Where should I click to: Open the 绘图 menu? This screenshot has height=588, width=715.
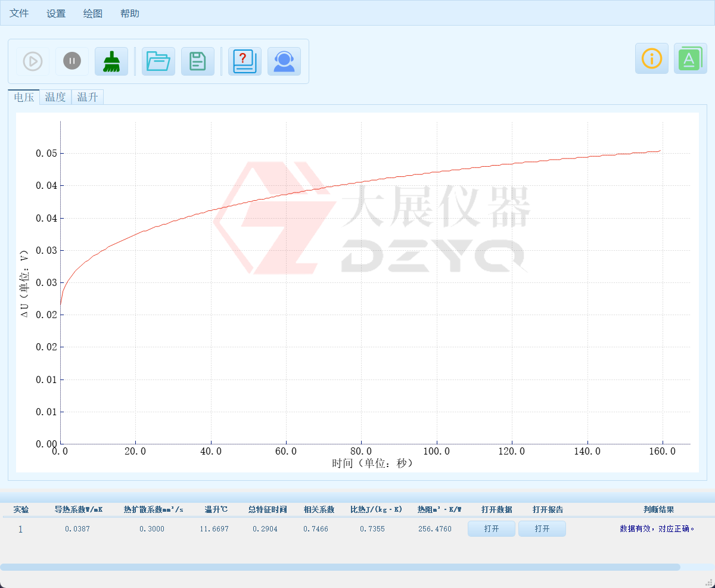(x=92, y=13)
